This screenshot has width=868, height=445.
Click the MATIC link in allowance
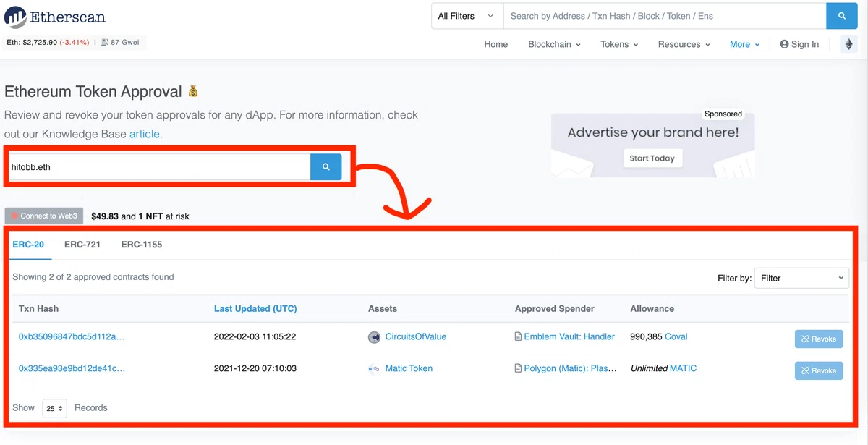684,368
